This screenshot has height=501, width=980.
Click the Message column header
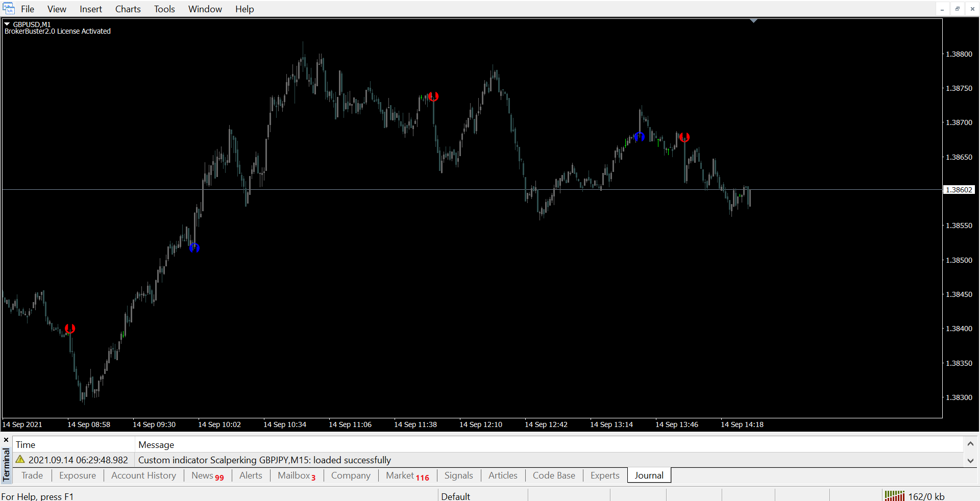click(x=156, y=445)
